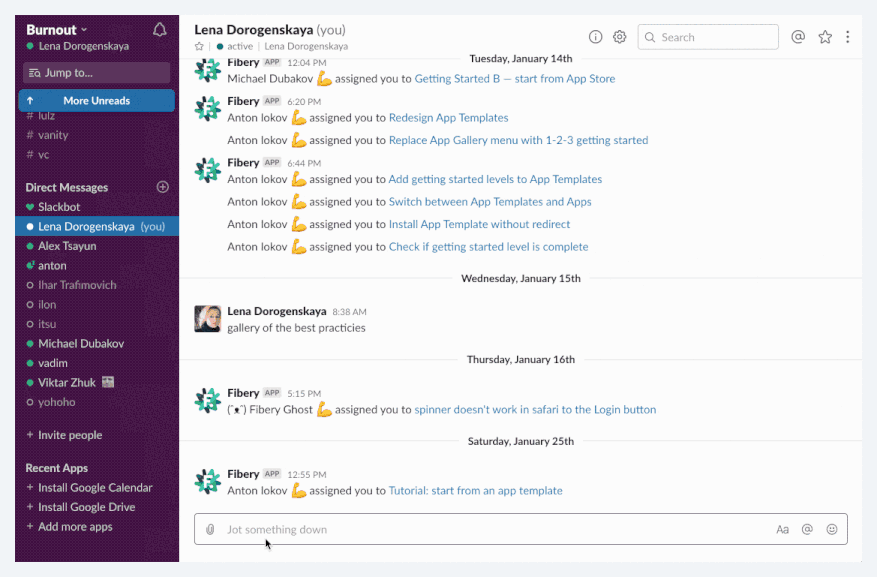
Task: Click Fibery avatar on the 6:20 PM message
Action: pyautogui.click(x=208, y=108)
